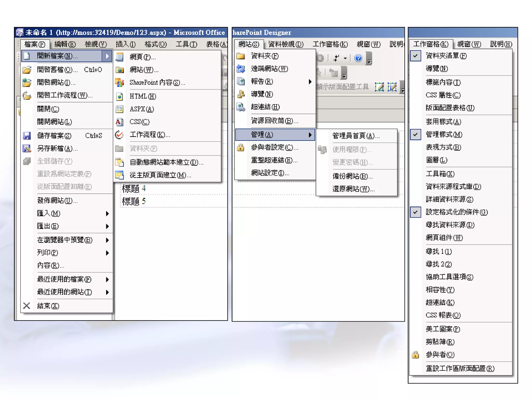Click the Save file (儲存檔案) disk icon
This screenshot has height=399, width=532.
click(x=27, y=136)
